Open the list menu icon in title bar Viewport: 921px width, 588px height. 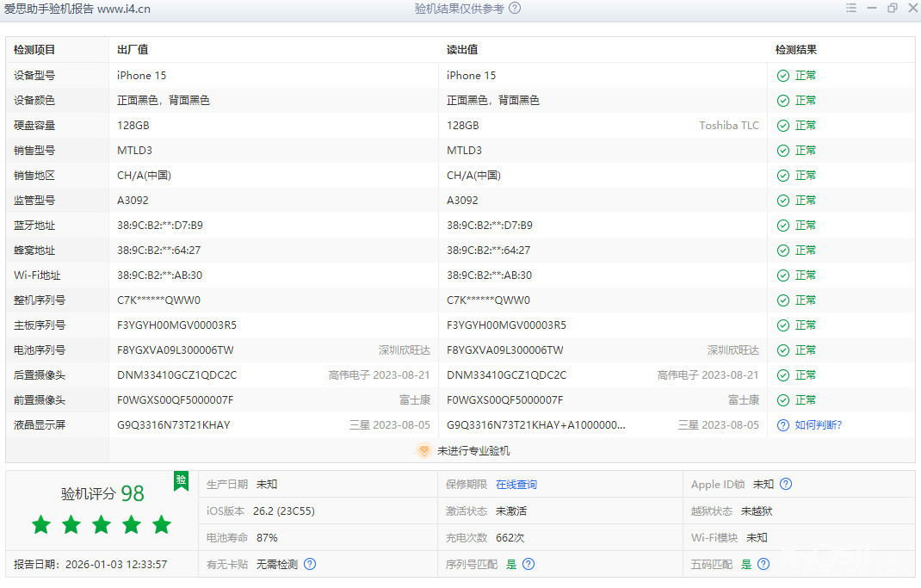click(x=850, y=9)
